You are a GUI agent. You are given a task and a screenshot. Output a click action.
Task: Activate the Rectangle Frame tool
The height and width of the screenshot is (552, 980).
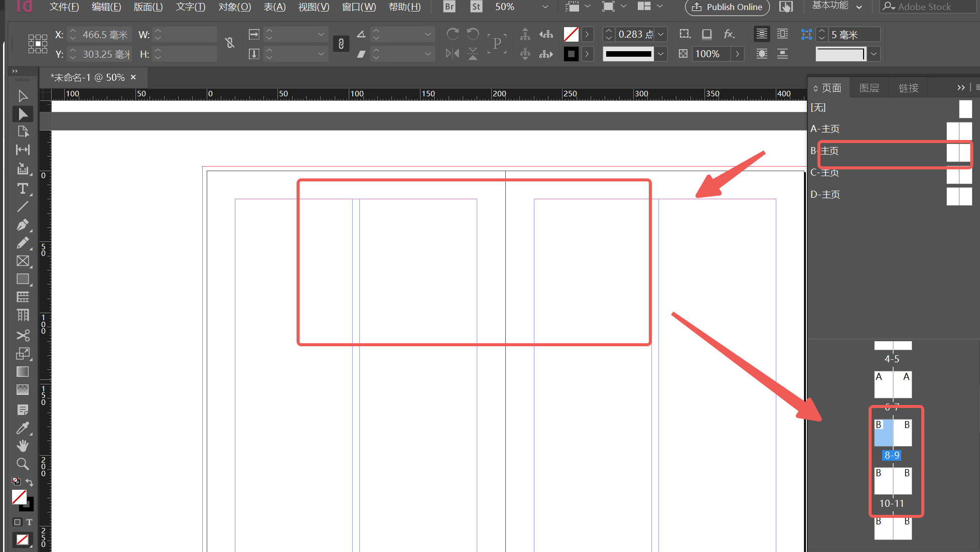pos(23,261)
